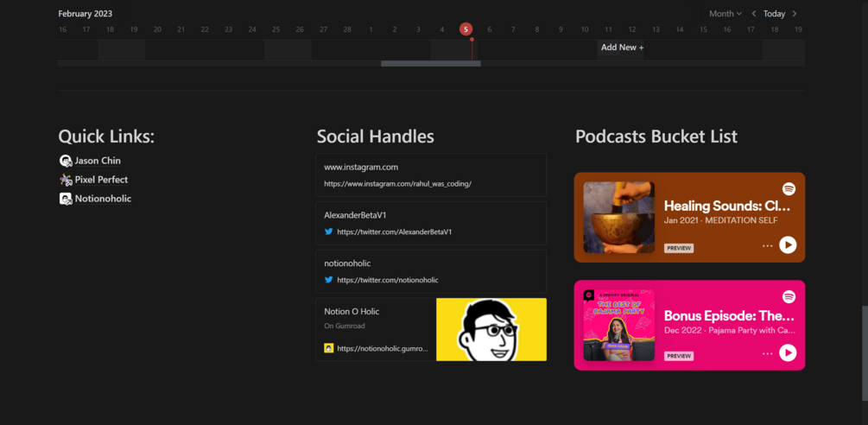
Task: Click the Notionoholic page icon
Action: [66, 199]
